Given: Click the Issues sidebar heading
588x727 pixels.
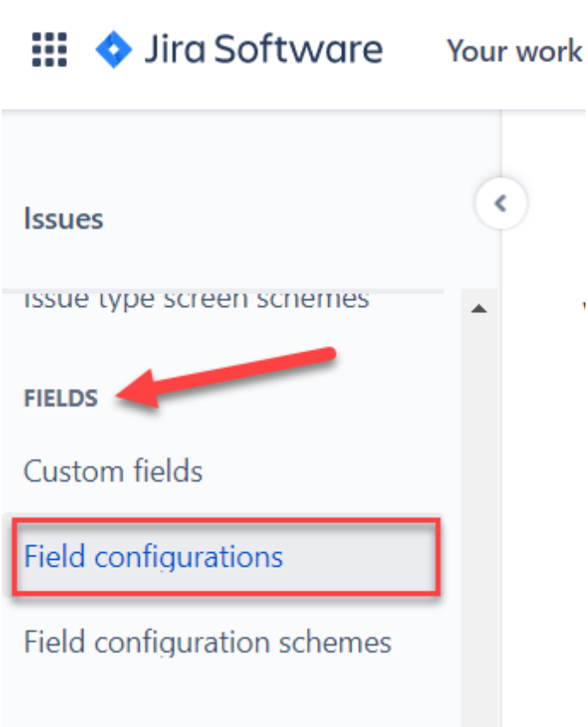Looking at the screenshot, I should click(63, 219).
